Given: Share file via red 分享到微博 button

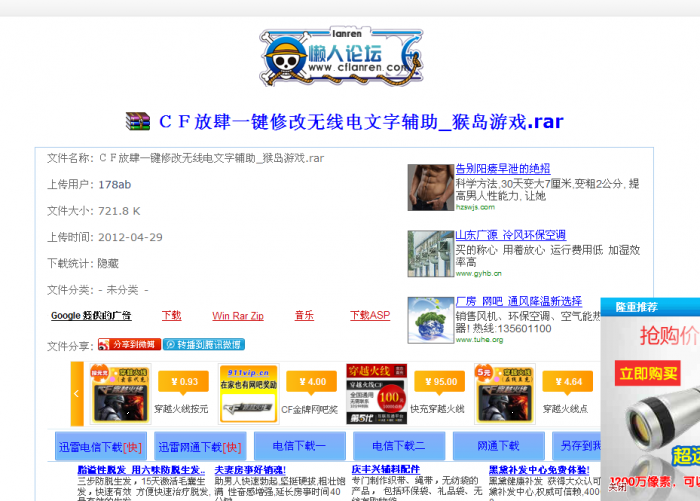Looking at the screenshot, I should (129, 344).
